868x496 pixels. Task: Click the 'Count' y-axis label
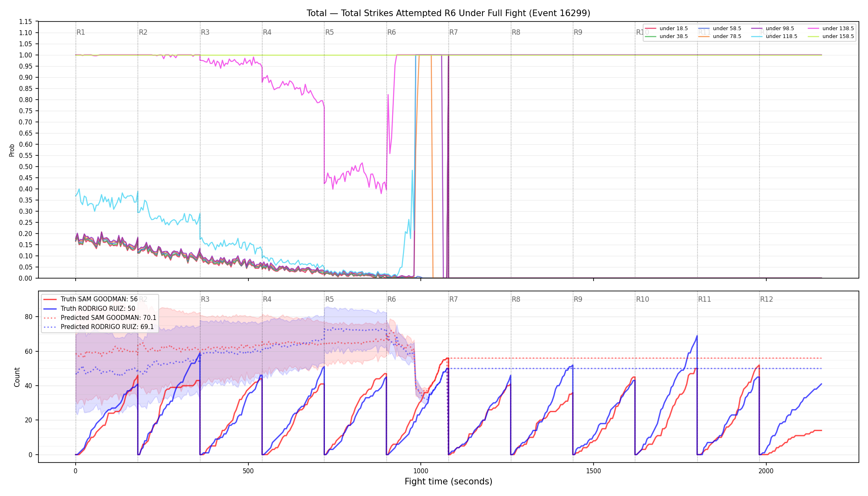coord(17,377)
